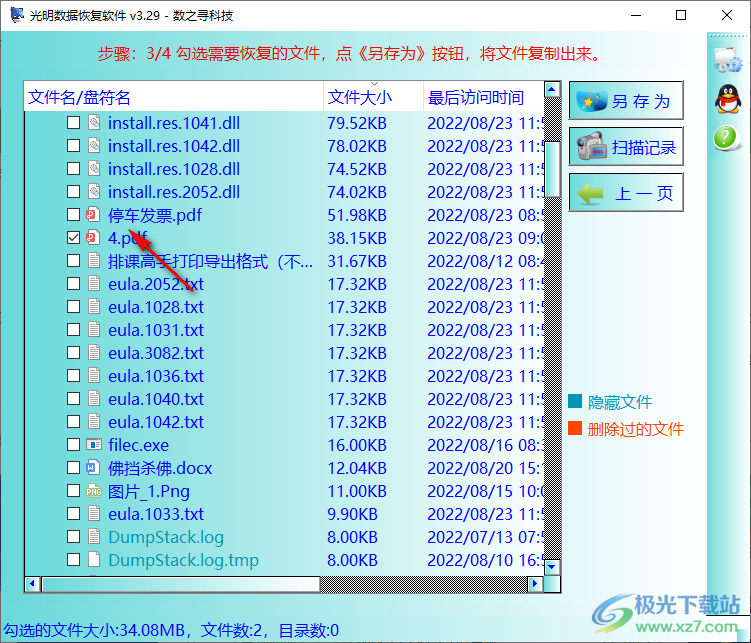
Task: Click the dll icon beside install.res.2052.dll
Action: (x=94, y=192)
